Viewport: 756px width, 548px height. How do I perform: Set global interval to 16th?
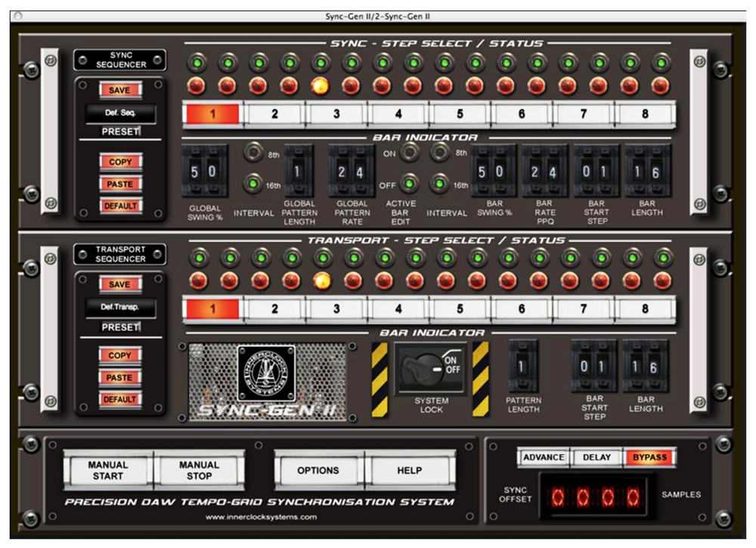coord(253,184)
